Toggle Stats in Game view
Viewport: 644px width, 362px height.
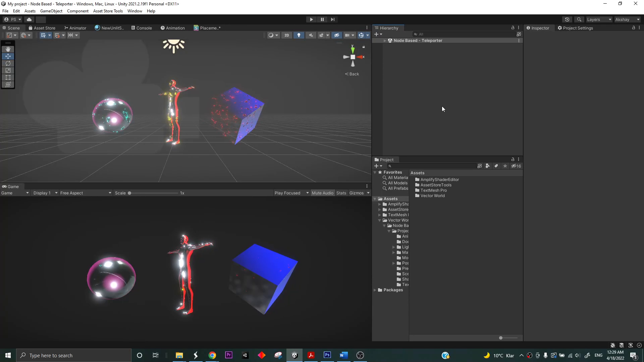tap(341, 193)
